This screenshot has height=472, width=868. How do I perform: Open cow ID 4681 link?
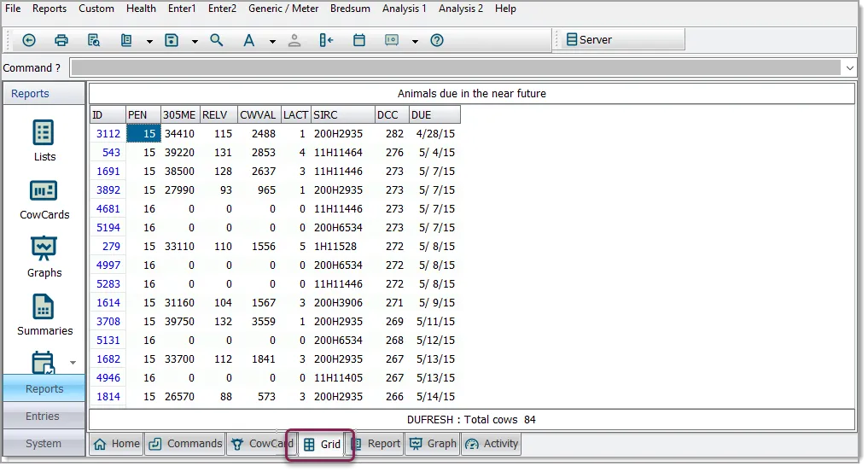point(108,209)
